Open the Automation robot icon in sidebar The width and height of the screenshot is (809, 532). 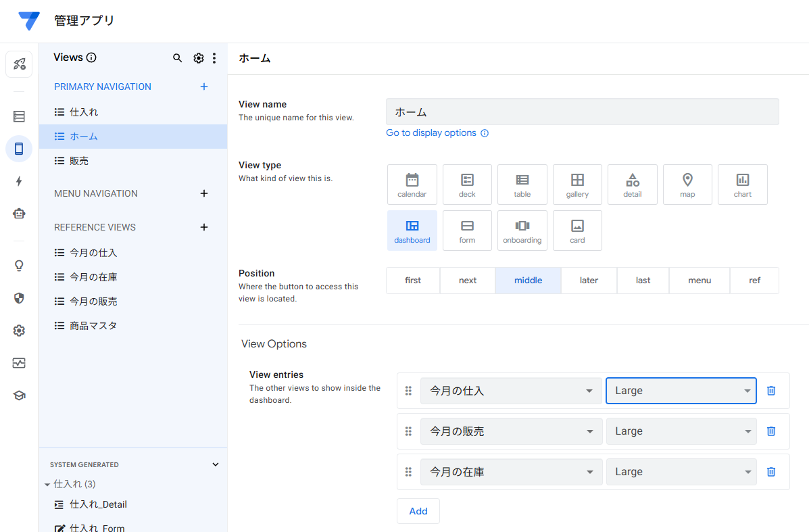coord(19,214)
